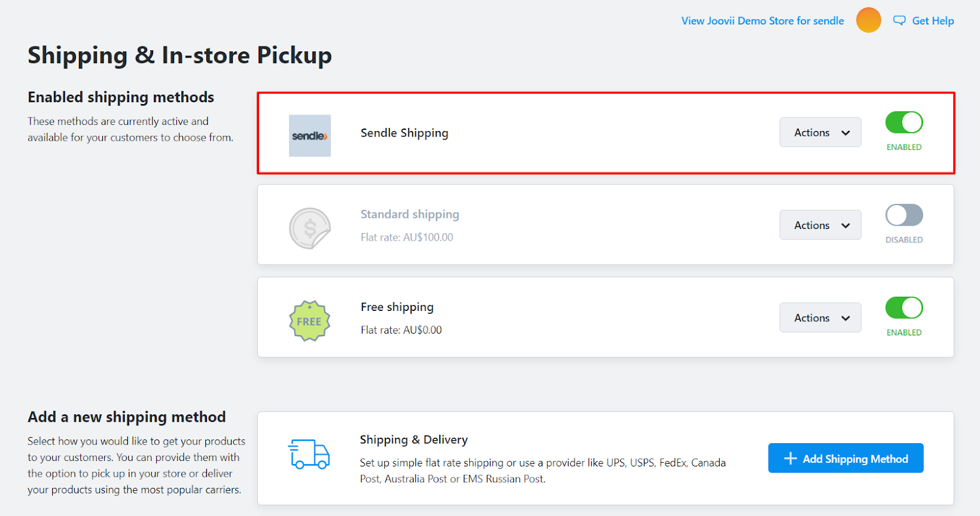Click the Sendle logo icon
The height and width of the screenshot is (516, 980).
coord(310,136)
